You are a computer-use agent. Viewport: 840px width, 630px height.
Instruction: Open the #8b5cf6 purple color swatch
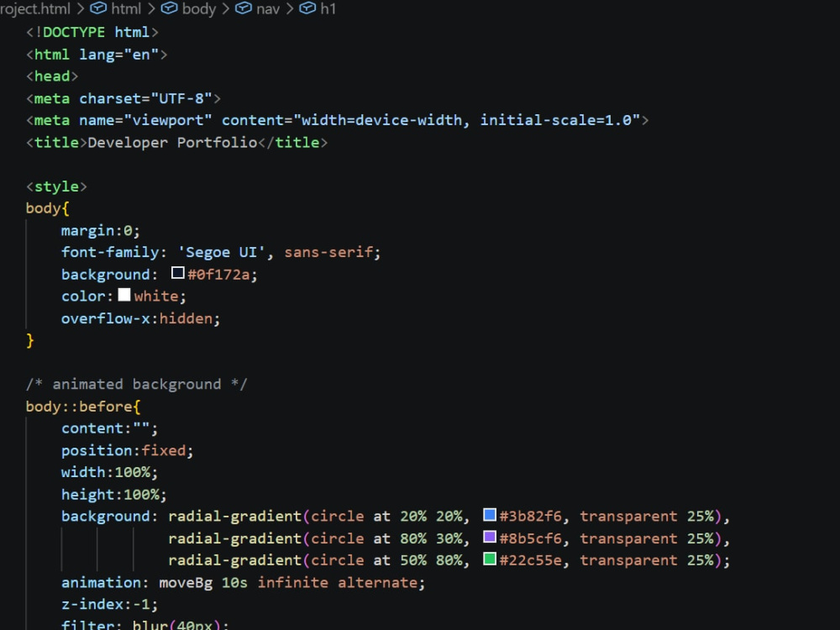point(490,537)
